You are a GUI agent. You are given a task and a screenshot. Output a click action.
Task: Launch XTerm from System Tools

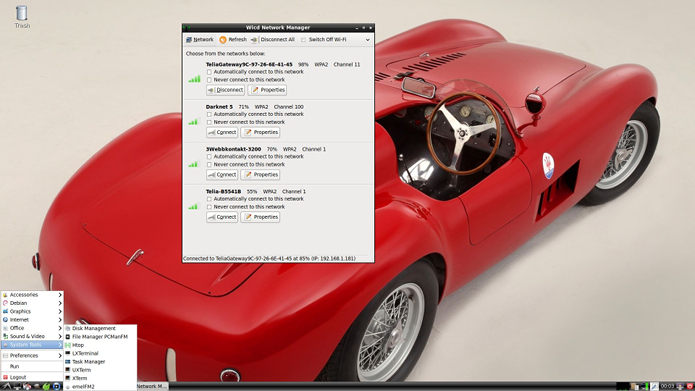pos(100,379)
